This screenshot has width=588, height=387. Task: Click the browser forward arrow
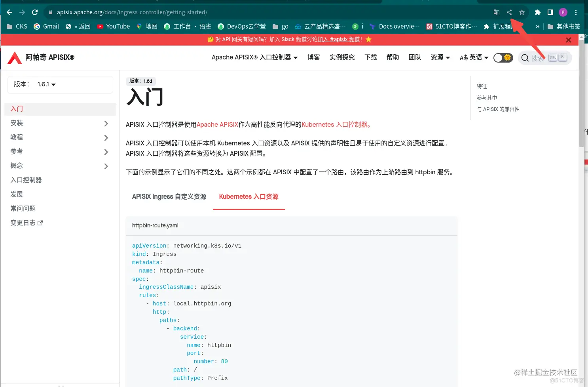tap(22, 12)
